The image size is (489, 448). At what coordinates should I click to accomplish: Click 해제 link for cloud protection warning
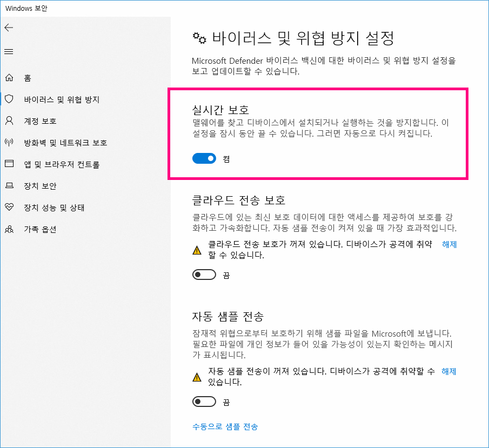[450, 244]
